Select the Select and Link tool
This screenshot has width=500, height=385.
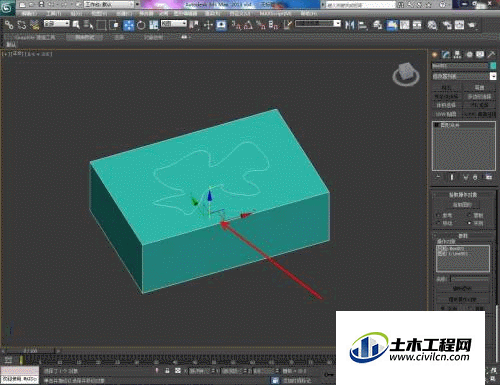(x=9, y=25)
